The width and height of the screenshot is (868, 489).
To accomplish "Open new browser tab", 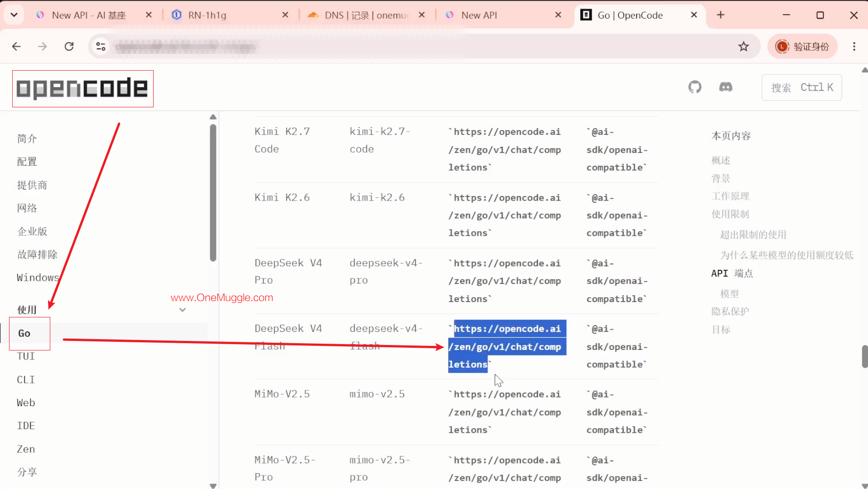I will [721, 15].
